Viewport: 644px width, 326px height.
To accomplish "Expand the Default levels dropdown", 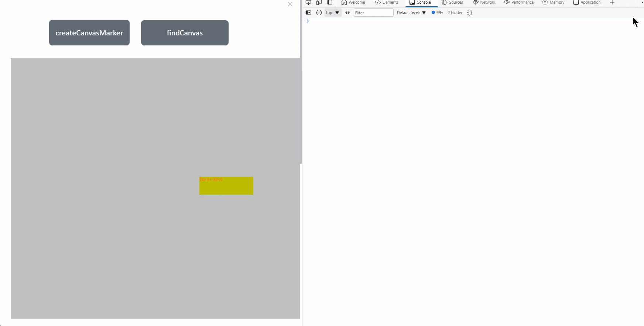I will tap(411, 13).
